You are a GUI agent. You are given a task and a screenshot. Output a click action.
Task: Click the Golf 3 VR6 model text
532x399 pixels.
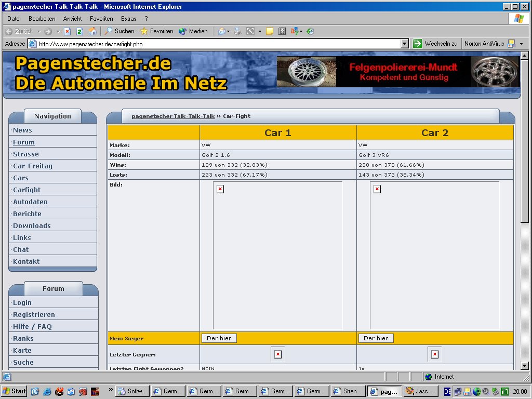point(374,155)
